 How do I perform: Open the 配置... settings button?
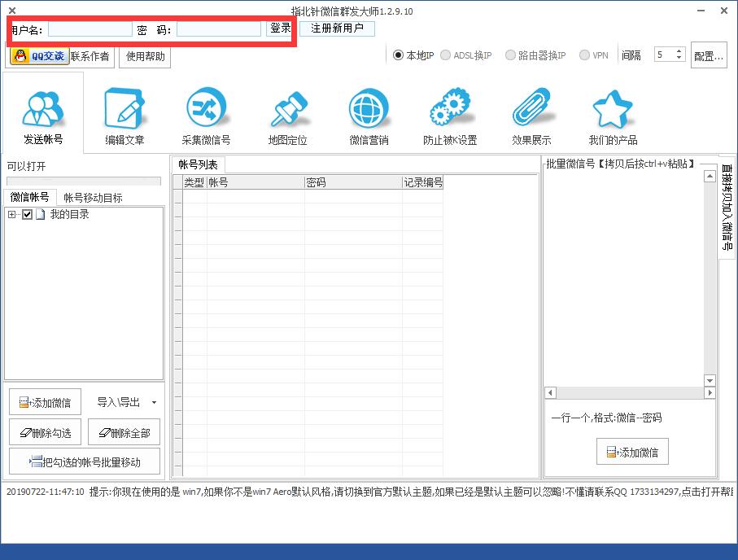coord(709,56)
